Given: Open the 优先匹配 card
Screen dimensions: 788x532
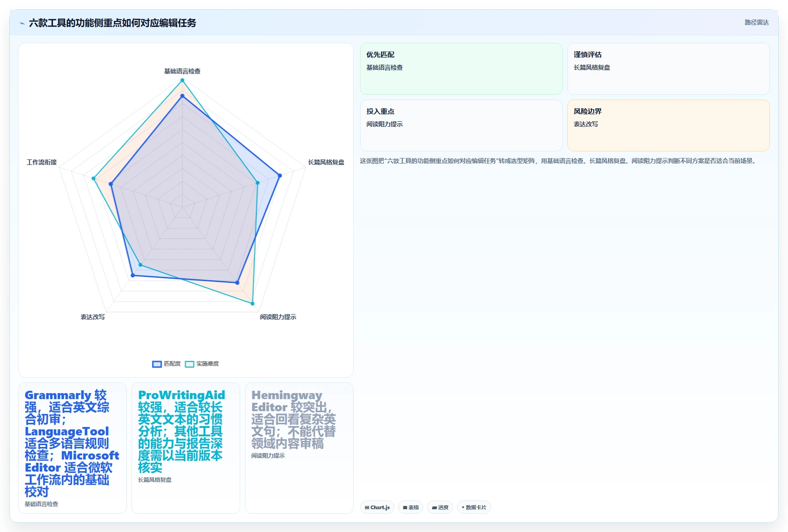Looking at the screenshot, I should click(x=461, y=69).
